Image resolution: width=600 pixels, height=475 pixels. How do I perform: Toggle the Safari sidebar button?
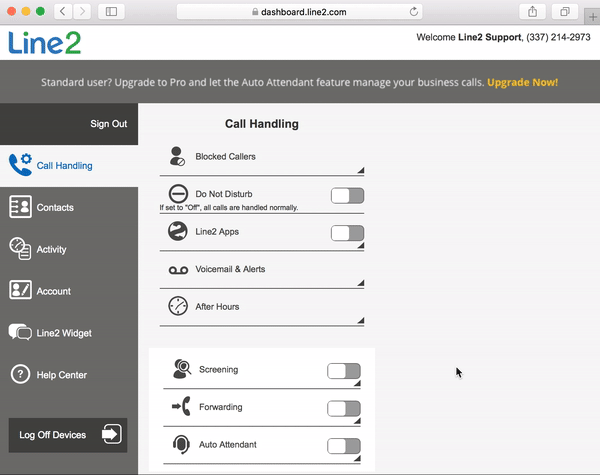tap(111, 12)
